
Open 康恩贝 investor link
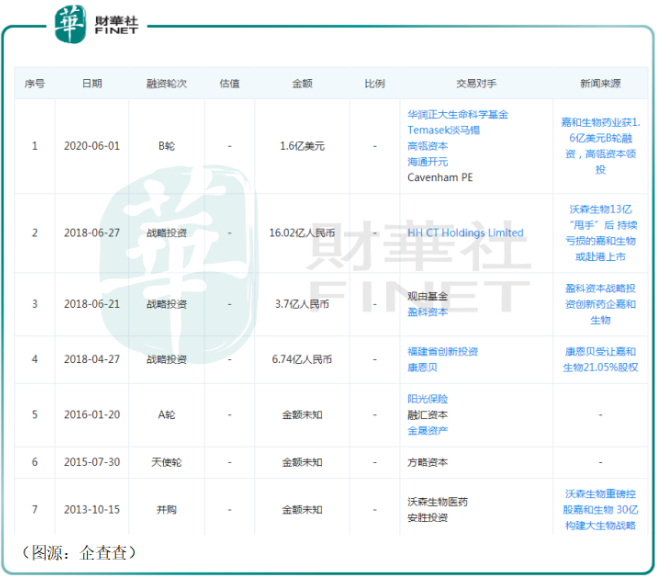tap(422, 367)
